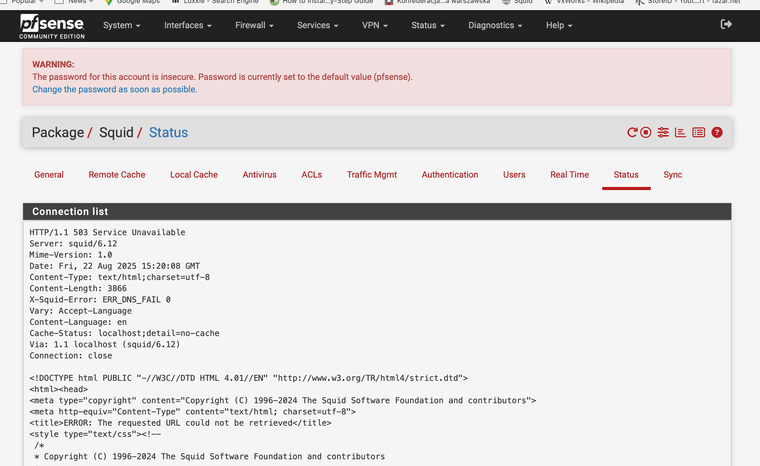760x466 pixels.
Task: Click the '* Copyright (C) 1996-2024' comment line
Action: (x=209, y=456)
